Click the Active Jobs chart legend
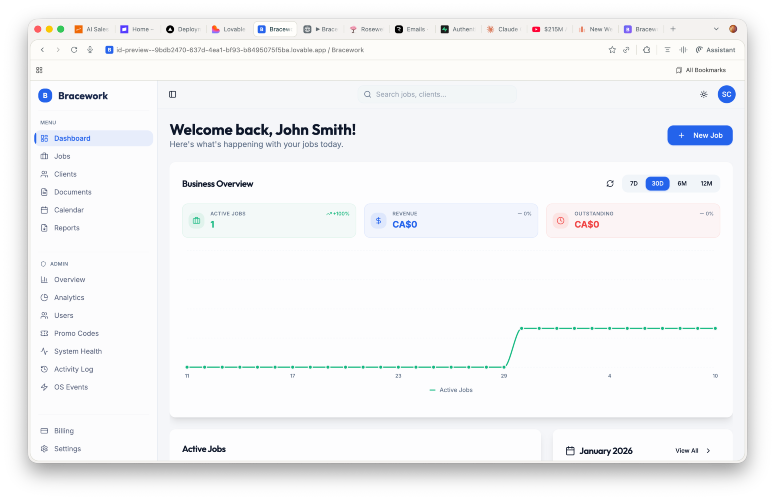This screenshot has height=500, width=775. coord(451,390)
